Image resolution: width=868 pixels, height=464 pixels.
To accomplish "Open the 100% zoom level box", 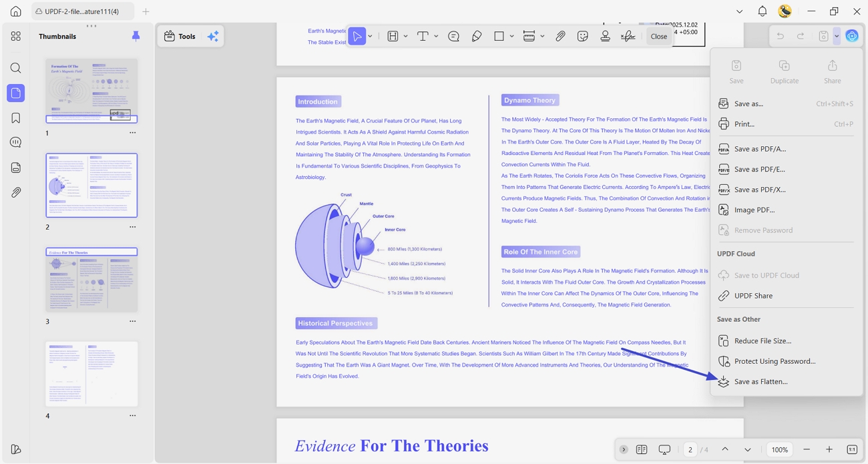I will pos(779,449).
